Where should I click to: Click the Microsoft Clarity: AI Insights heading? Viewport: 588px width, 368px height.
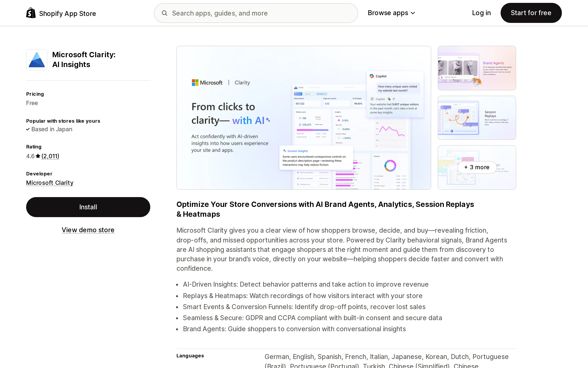84,60
